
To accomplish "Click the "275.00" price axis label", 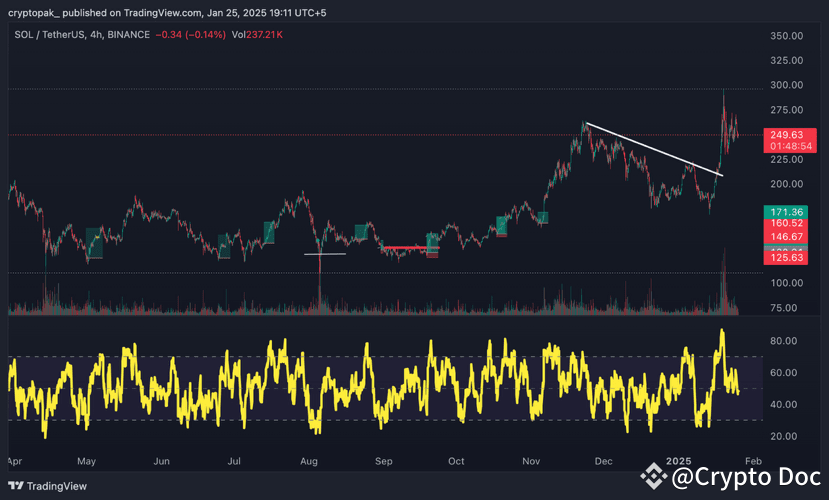I will click(787, 110).
